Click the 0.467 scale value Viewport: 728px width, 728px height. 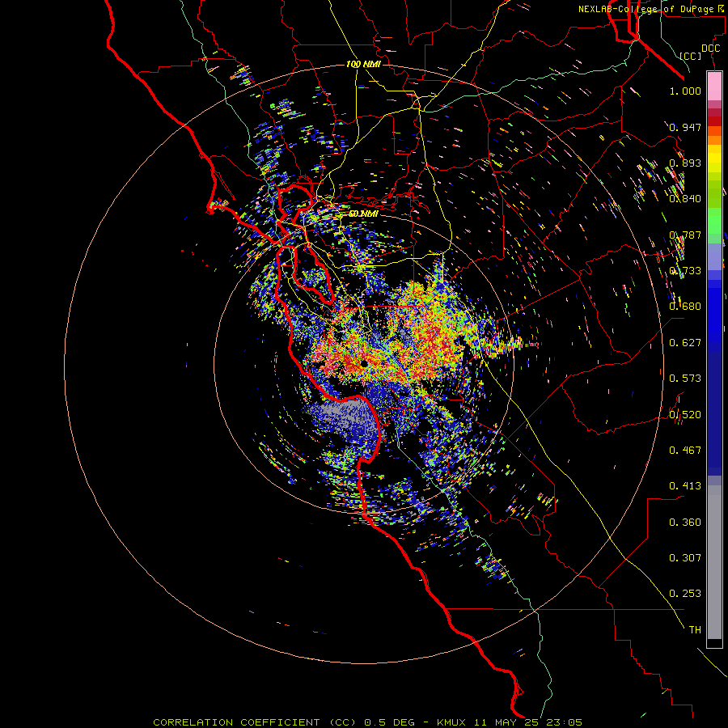(685, 451)
